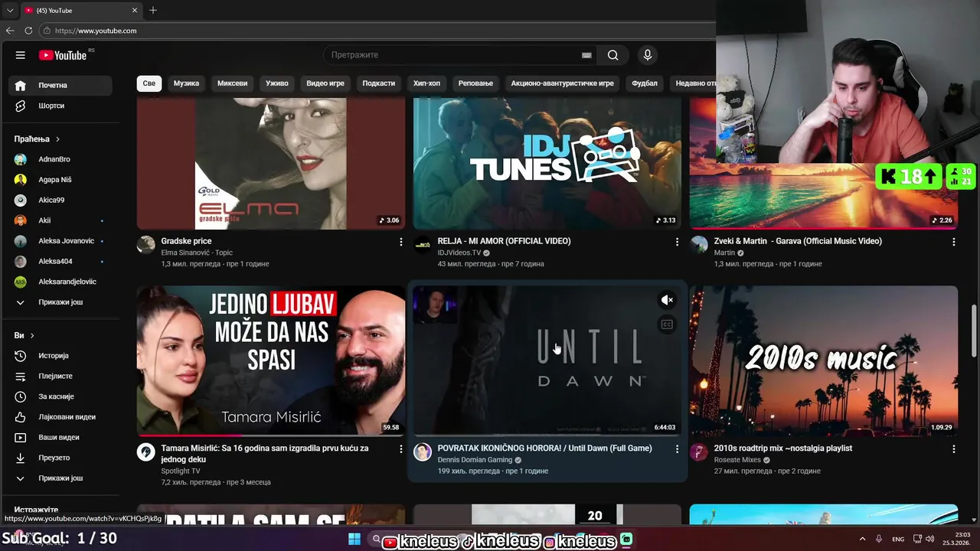The height and width of the screenshot is (551, 980).
Task: Open Agapa Niš subscription channel
Action: [x=61, y=180]
